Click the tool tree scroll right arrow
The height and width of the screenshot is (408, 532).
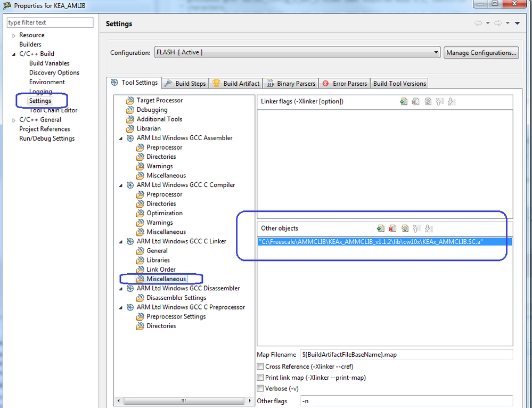(250, 401)
